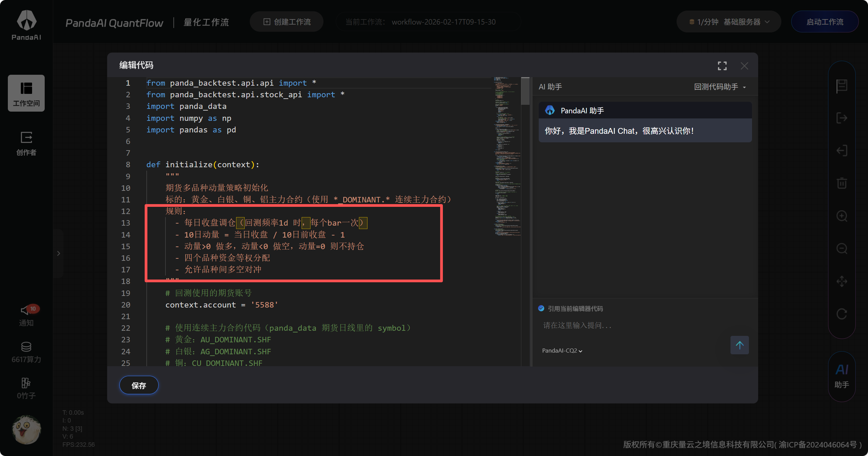
Task: Click the PandaAI 助手 chat avatar icon
Action: coord(550,110)
